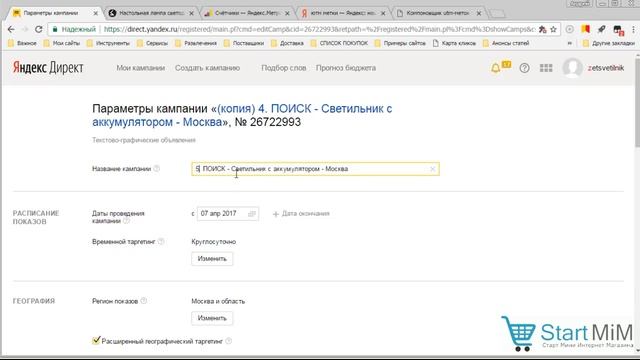Open Развлечения bookmarks folder

point(196,43)
